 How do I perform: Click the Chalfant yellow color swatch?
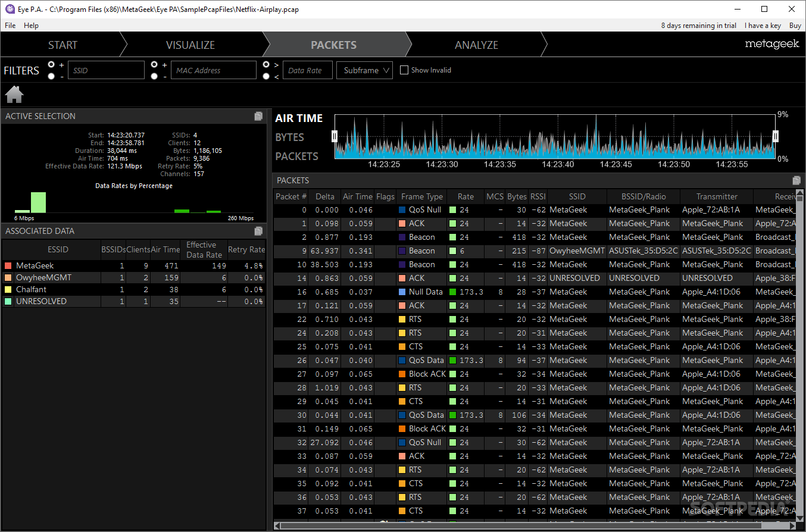tap(8, 290)
